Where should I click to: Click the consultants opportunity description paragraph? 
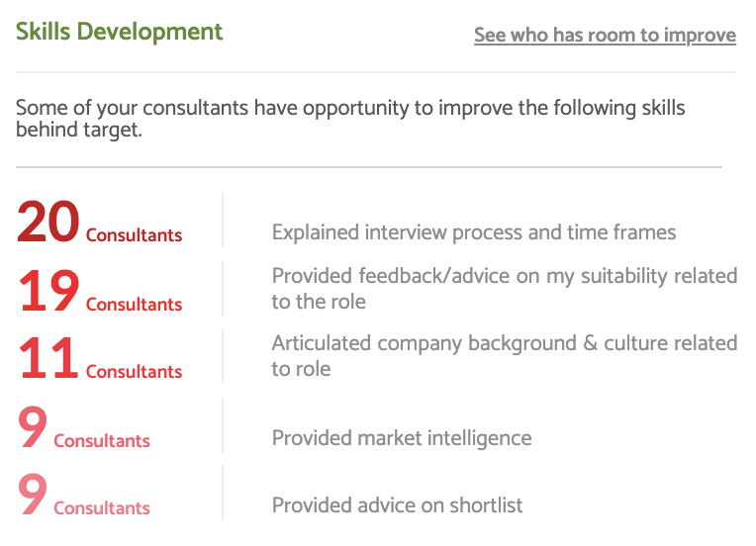point(350,119)
